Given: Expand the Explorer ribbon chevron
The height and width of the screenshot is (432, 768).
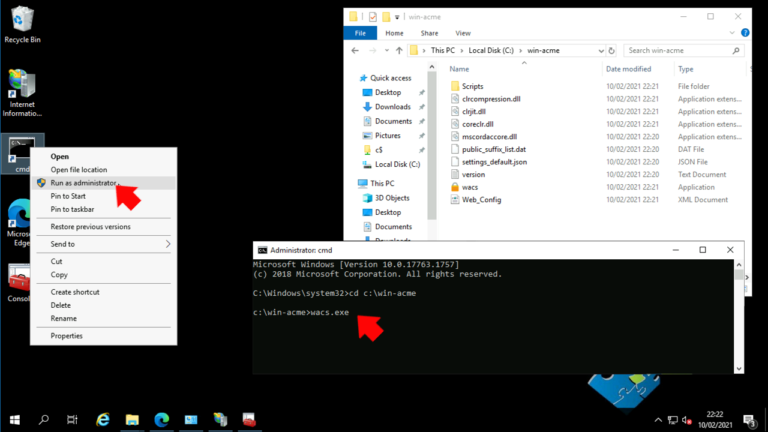Looking at the screenshot, I should click(732, 33).
